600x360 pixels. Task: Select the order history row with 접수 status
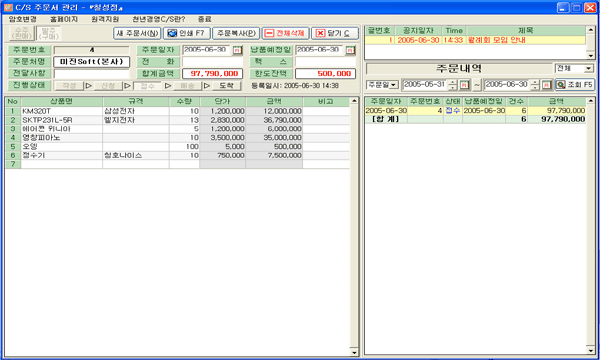475,111
